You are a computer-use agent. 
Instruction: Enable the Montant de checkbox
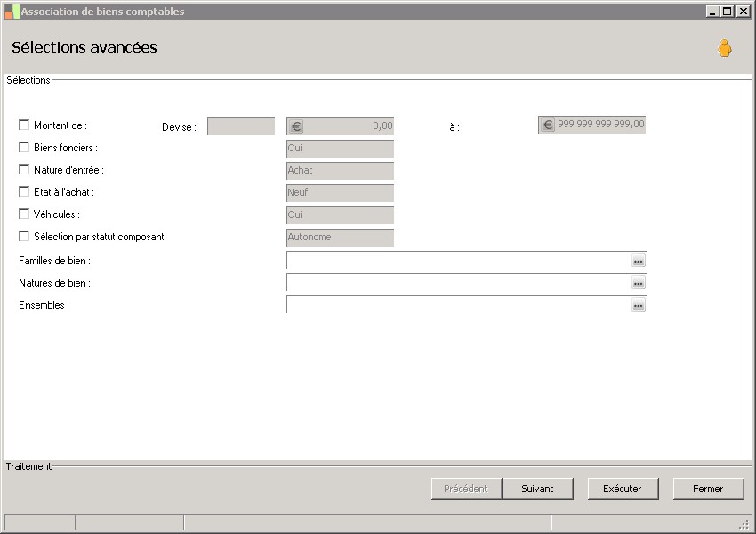pyautogui.click(x=24, y=125)
